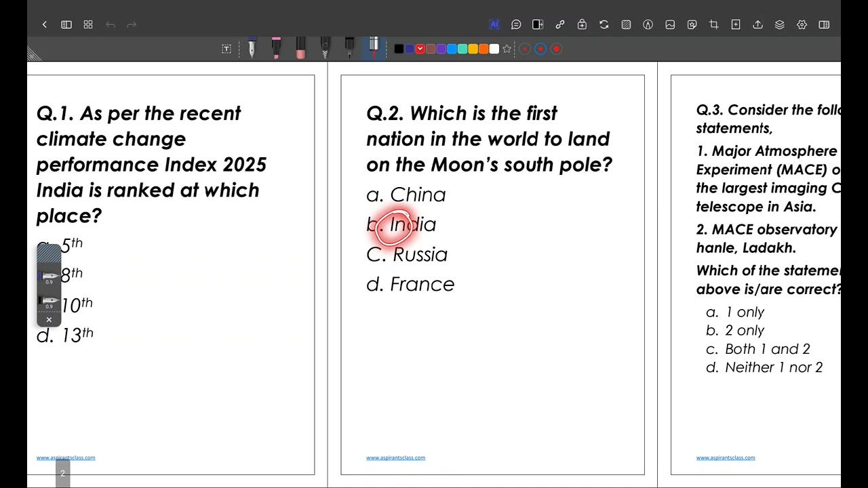Toggle the right side panel icon

pos(824,24)
